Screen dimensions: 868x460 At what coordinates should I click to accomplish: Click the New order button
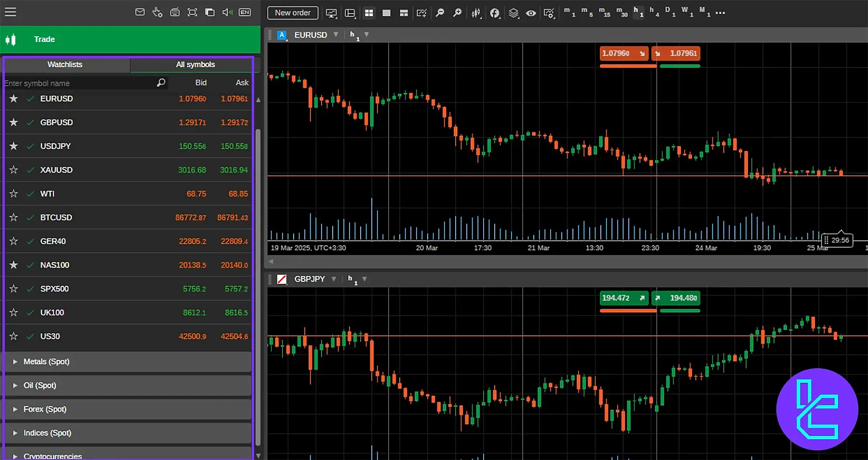click(293, 13)
